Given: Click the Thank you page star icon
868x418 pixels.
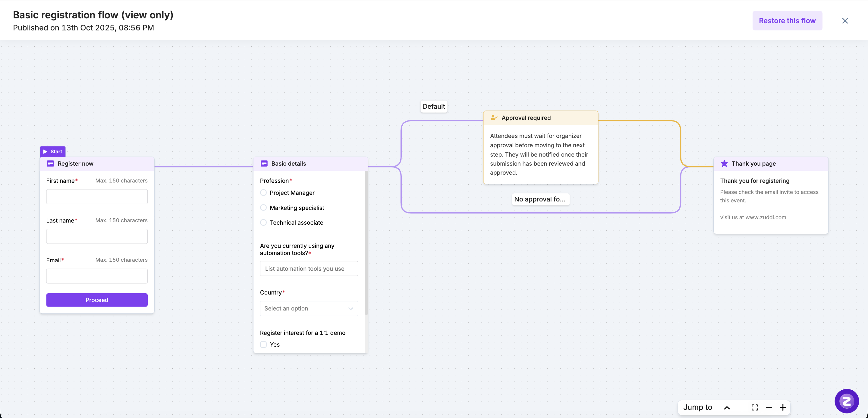Looking at the screenshot, I should (x=724, y=164).
